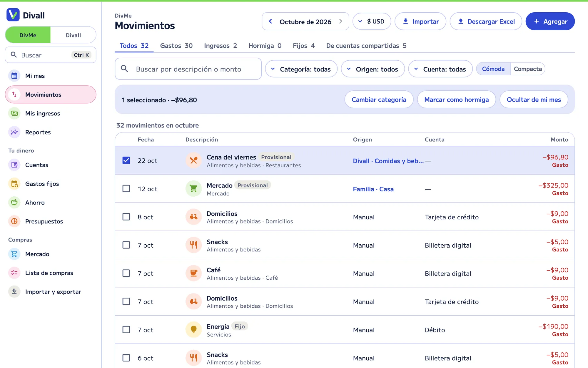Image resolution: width=588 pixels, height=368 pixels.
Task: Open Familia · Casa origin link
Action: pyautogui.click(x=373, y=189)
